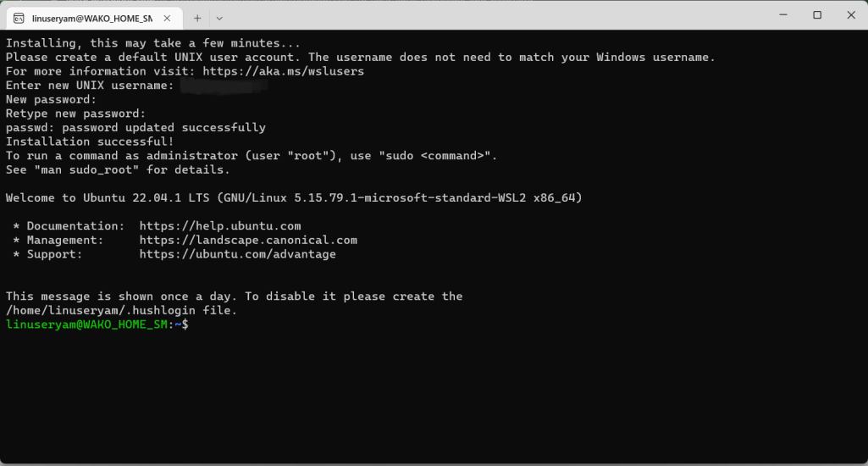Click the Welcome to Ubuntu 22.04.1 LTS line
868x466 pixels.
(294, 197)
